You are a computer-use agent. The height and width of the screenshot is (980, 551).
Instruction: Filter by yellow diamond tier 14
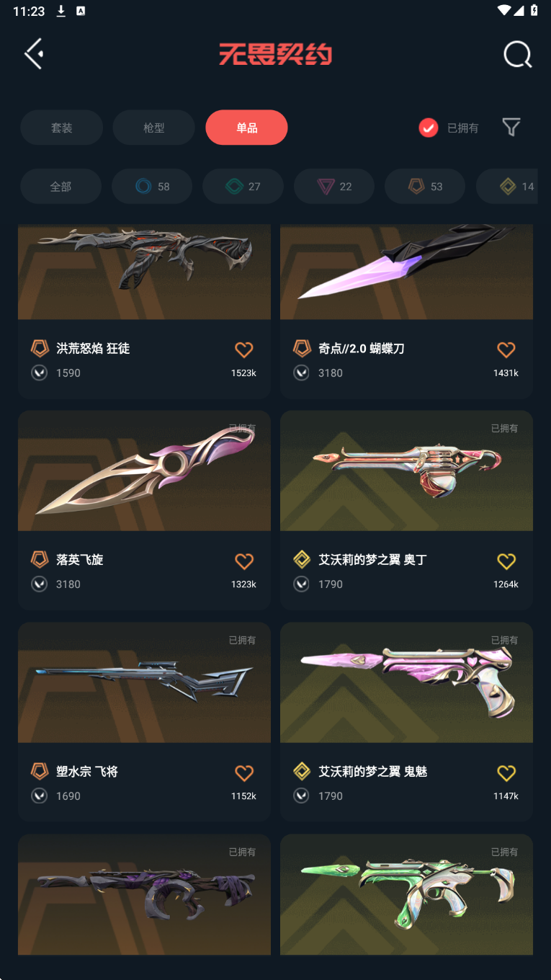[x=507, y=187]
